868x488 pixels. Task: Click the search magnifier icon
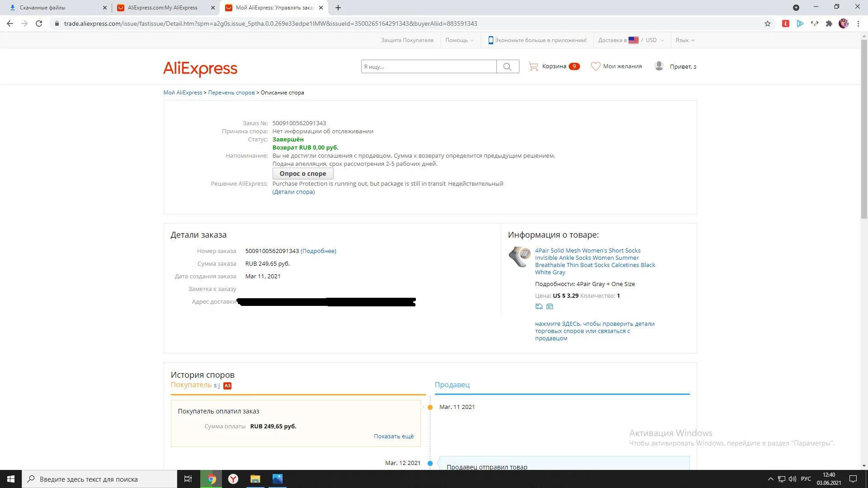[x=507, y=66]
